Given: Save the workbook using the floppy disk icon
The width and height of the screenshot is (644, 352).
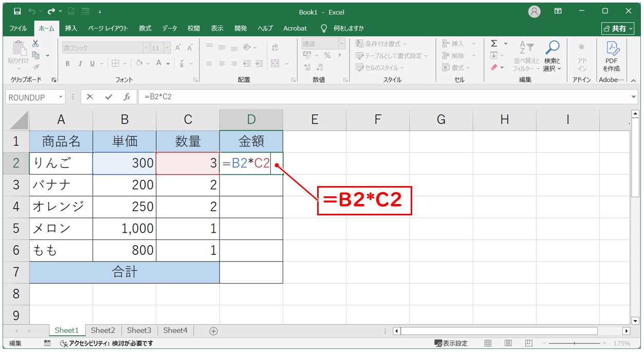Looking at the screenshot, I should point(17,11).
